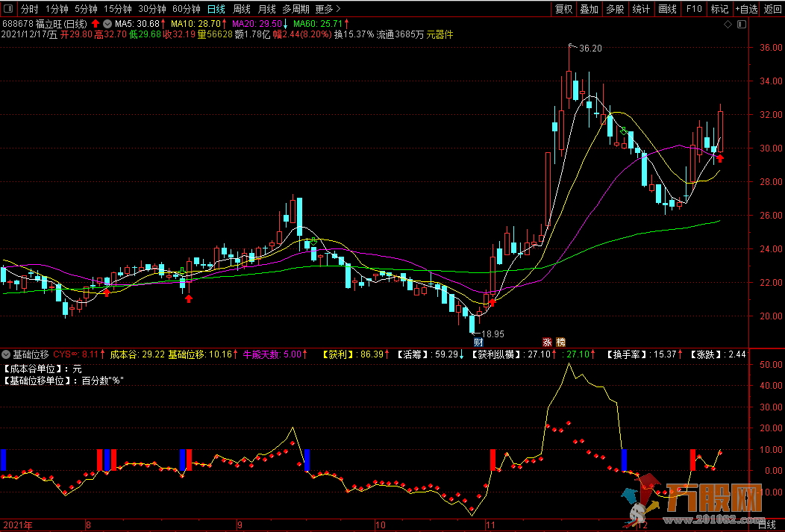Click the 标记 mark button
This screenshot has height=532, width=785.
click(720, 9)
